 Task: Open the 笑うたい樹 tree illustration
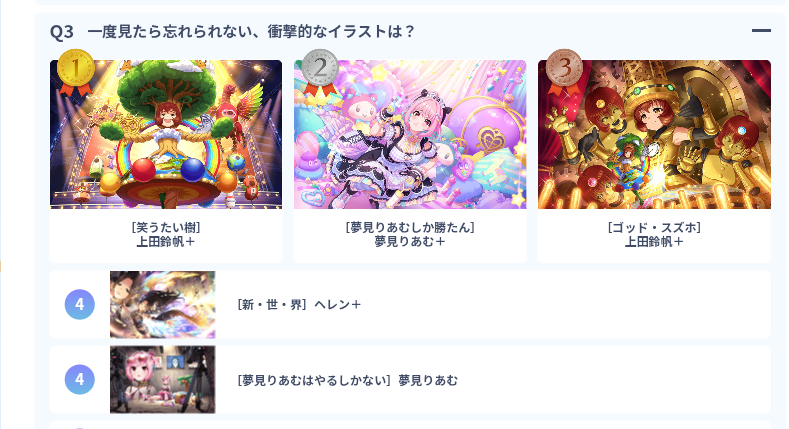click(x=166, y=134)
